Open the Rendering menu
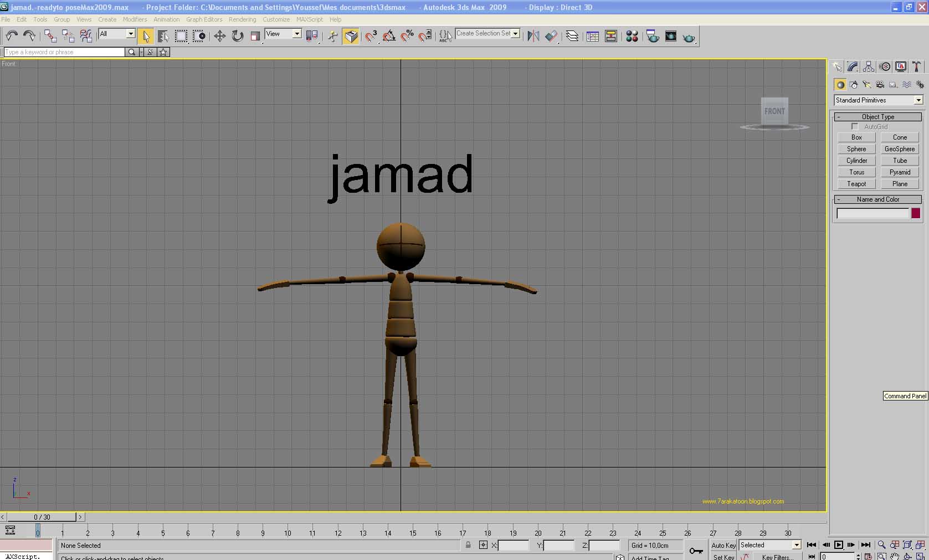The width and height of the screenshot is (929, 560). [x=242, y=19]
